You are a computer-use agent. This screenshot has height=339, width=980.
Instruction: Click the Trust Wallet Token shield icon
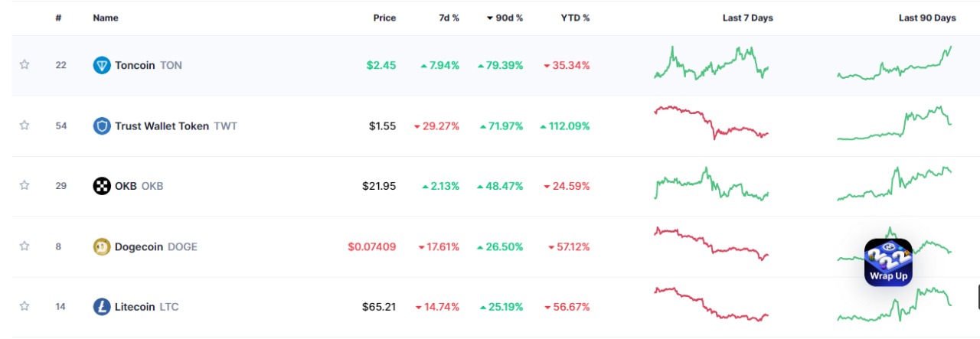pos(102,125)
